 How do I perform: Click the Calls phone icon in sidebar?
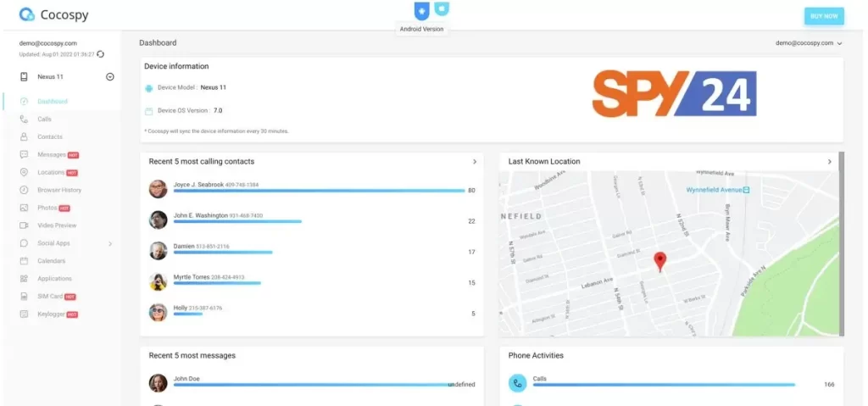point(24,119)
